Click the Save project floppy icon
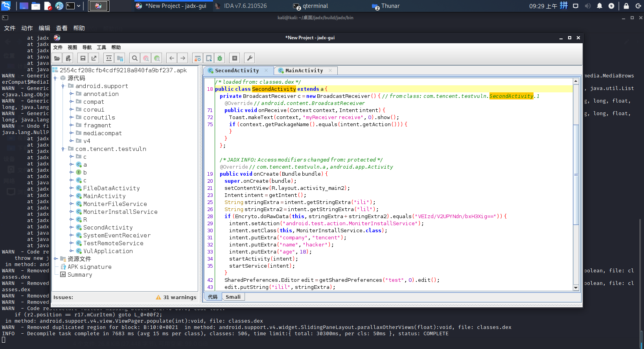 point(83,58)
